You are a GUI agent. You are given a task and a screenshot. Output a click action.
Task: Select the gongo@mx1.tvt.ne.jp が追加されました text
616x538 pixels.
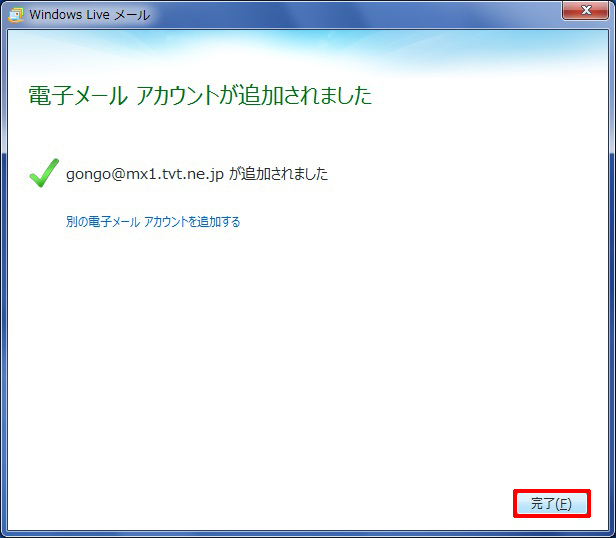[197, 174]
